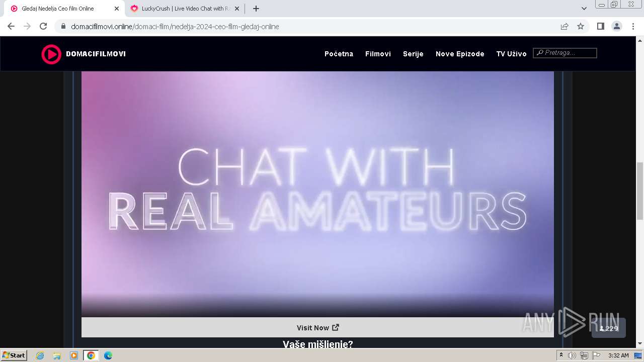Select Gledaj Nedelja Ceo film tab
The height and width of the screenshot is (362, 644).
click(x=64, y=9)
